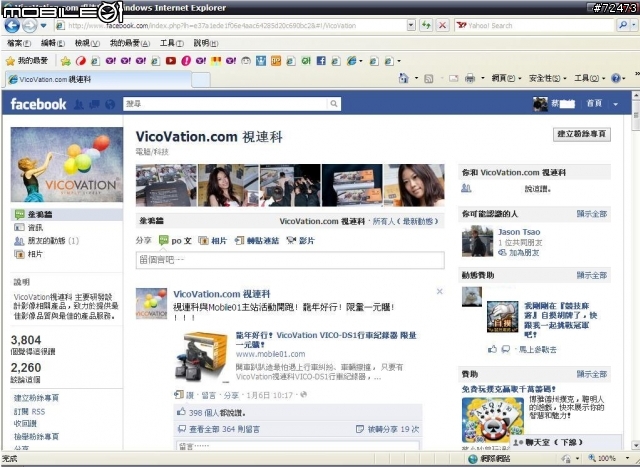Click the Facebook search magnifier icon
The width and height of the screenshot is (640, 467).
pyautogui.click(x=334, y=104)
